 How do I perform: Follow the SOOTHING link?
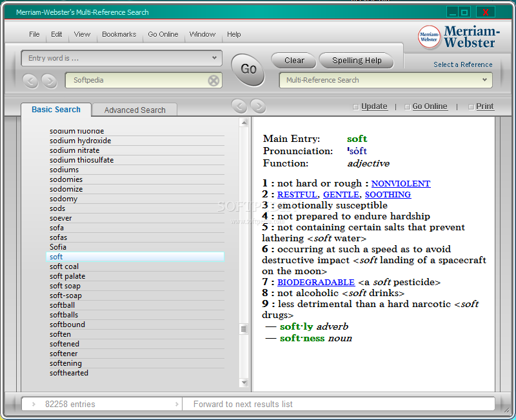click(388, 195)
